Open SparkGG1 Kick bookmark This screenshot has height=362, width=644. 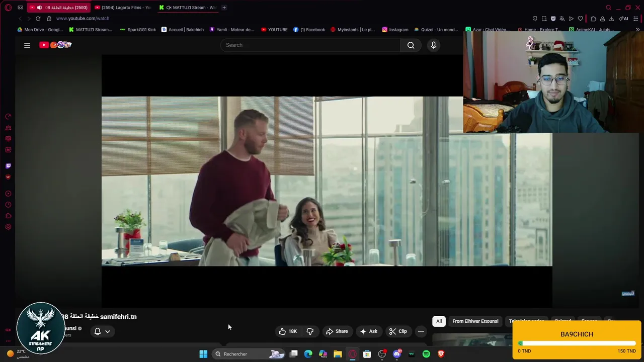point(138,30)
